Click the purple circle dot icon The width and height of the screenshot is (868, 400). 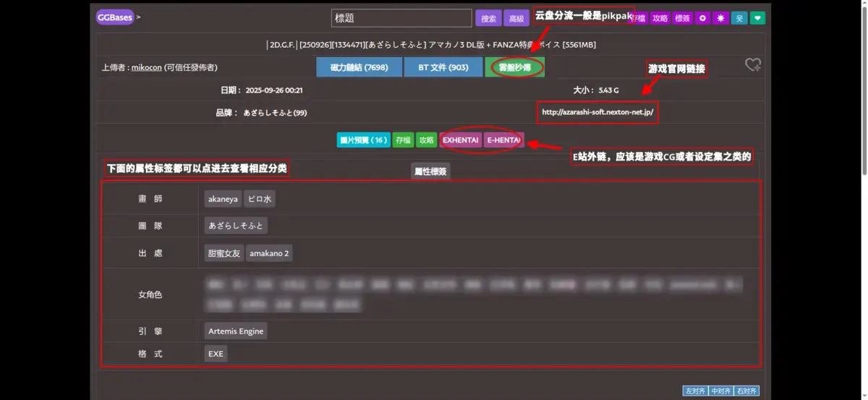pyautogui.click(x=702, y=18)
